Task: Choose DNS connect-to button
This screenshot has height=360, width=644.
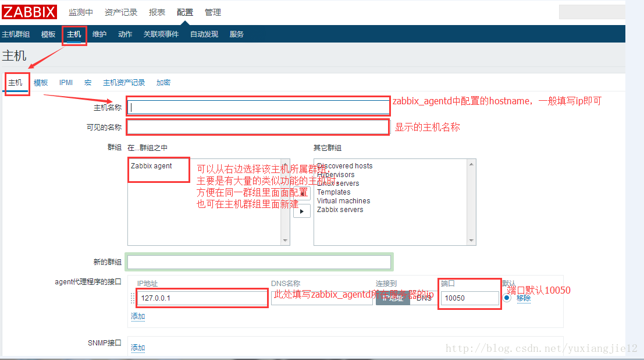Action: coord(424,298)
